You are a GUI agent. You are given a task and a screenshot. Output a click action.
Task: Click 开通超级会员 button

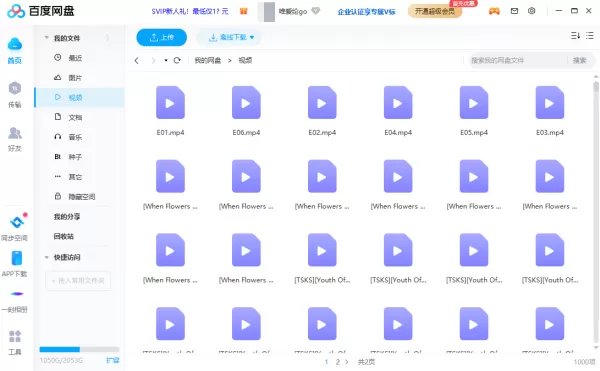coord(435,11)
